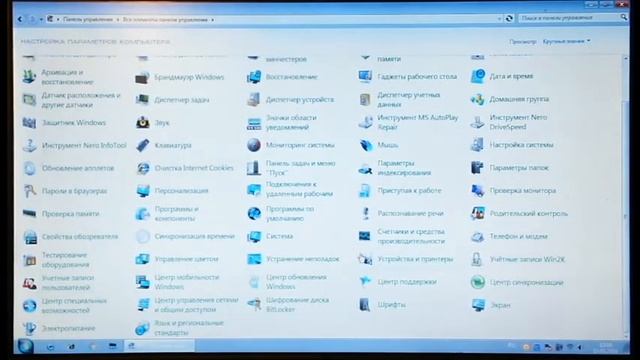Open the Инструмент Nero InfoTool icon

pos(29,145)
